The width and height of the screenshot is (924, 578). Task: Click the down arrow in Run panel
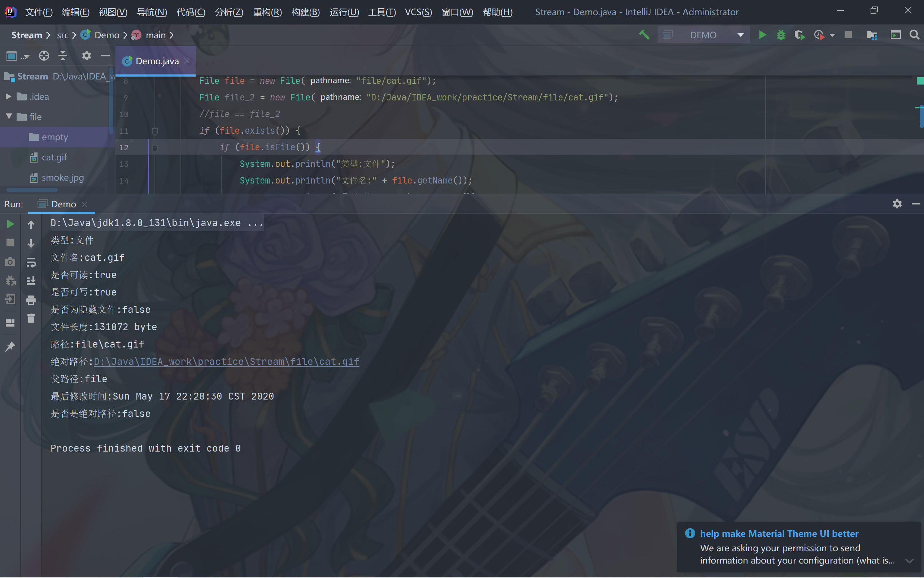pos(31,243)
